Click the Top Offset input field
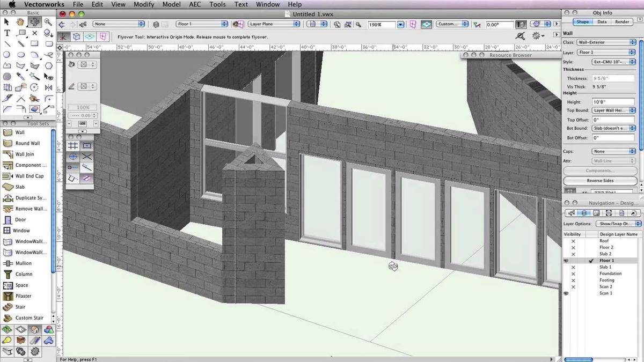The height and width of the screenshot is (362, 644). click(613, 120)
